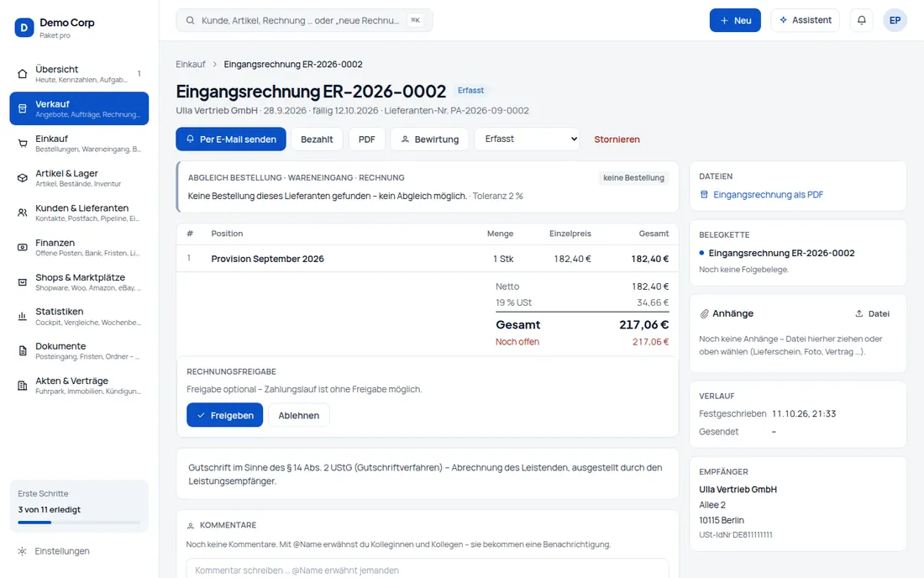Image resolution: width=924 pixels, height=578 pixels.
Task: Focus the global search field
Action: click(304, 21)
